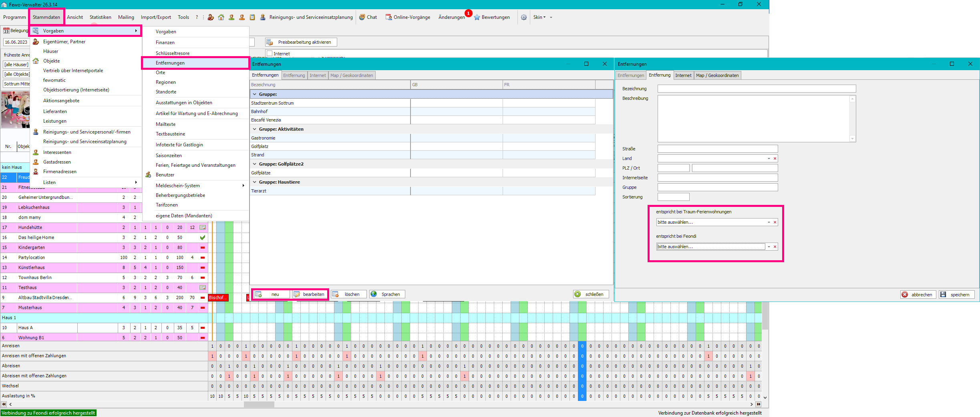Viewport: 980px width, 417px height.
Task: Collapse the Gruppe: Golfplätze2 group
Action: point(255,164)
